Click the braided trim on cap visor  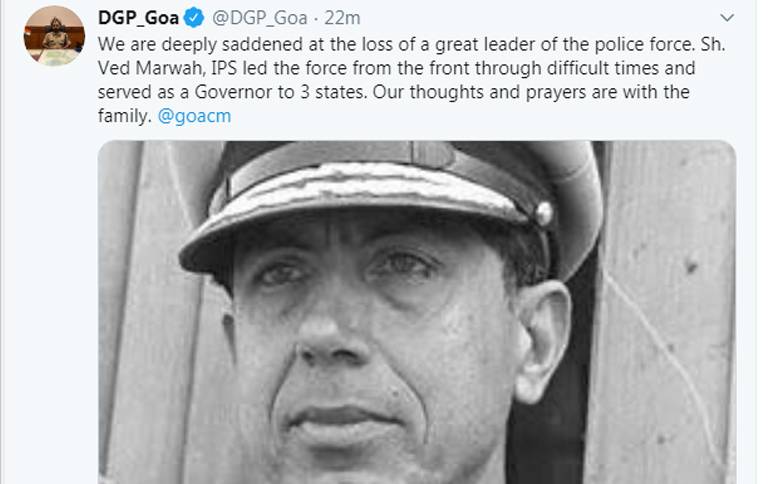[367, 189]
